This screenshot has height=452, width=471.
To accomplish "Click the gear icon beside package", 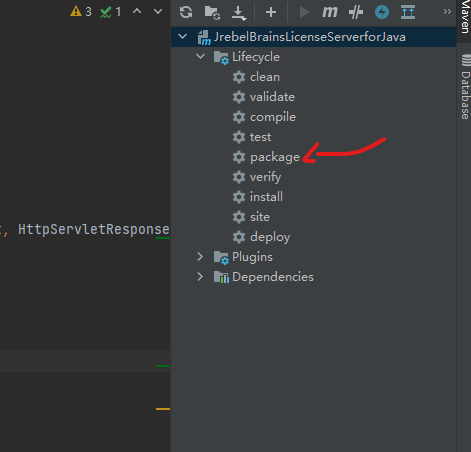I will pos(239,157).
